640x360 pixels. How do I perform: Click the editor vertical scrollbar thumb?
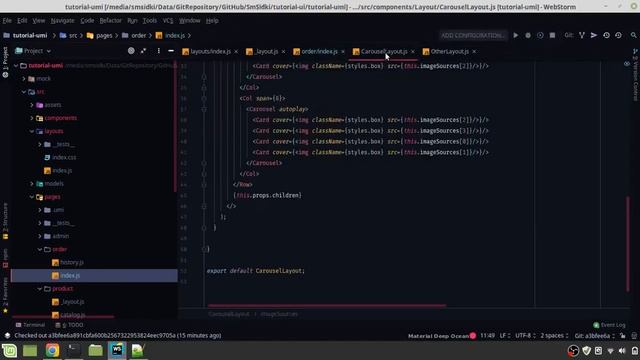click(x=628, y=244)
